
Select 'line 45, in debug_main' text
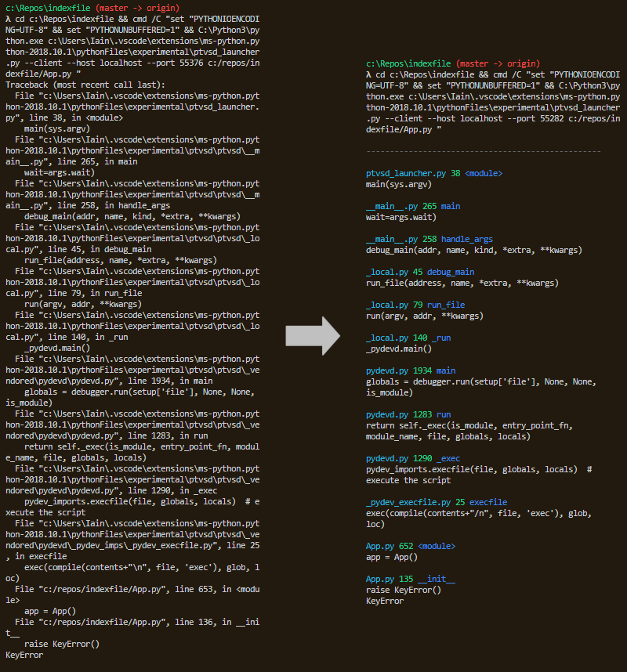click(100, 249)
